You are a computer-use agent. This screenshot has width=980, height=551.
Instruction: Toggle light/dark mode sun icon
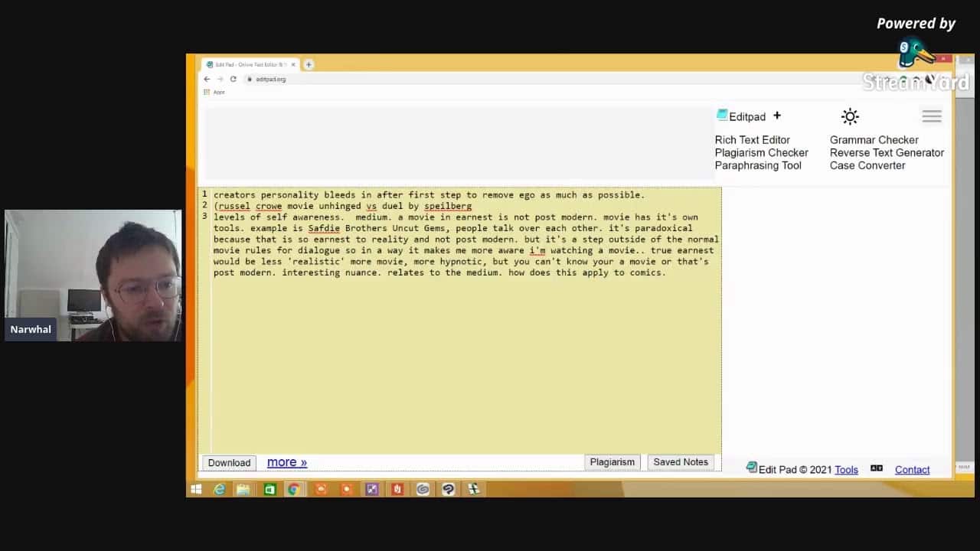coord(850,117)
